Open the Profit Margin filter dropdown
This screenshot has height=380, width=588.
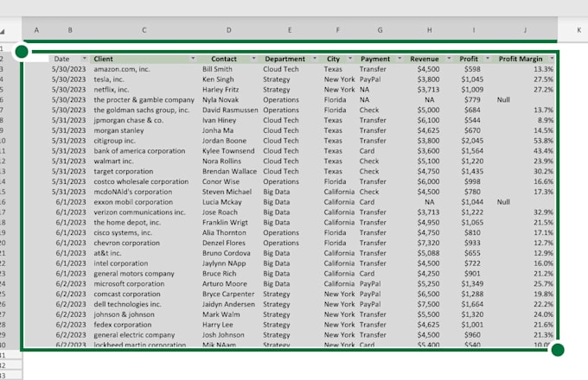[552, 59]
